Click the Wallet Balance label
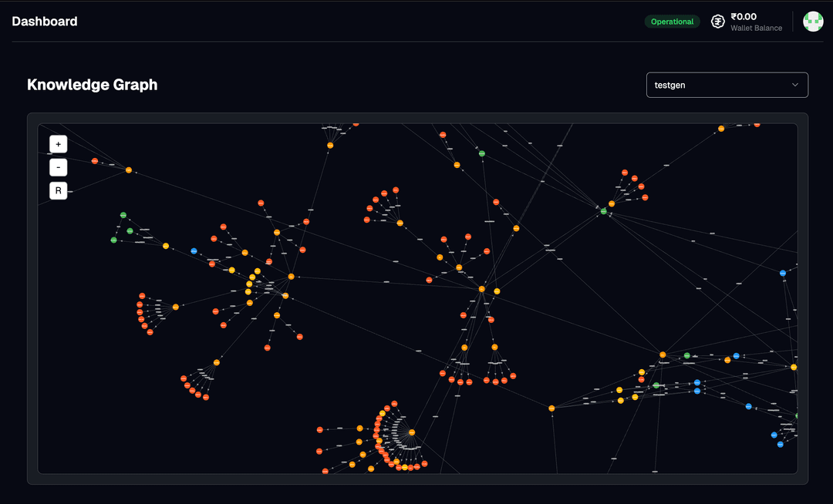 tap(757, 27)
